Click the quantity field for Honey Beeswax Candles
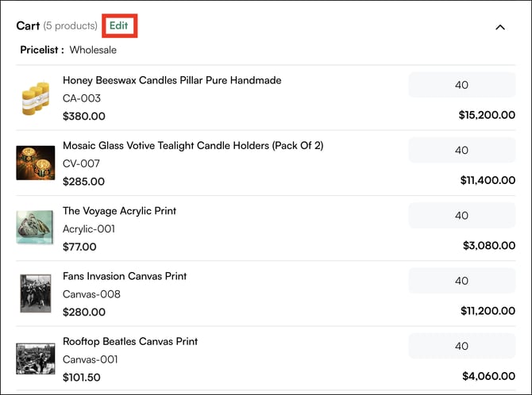The height and width of the screenshot is (395, 532). (461, 85)
